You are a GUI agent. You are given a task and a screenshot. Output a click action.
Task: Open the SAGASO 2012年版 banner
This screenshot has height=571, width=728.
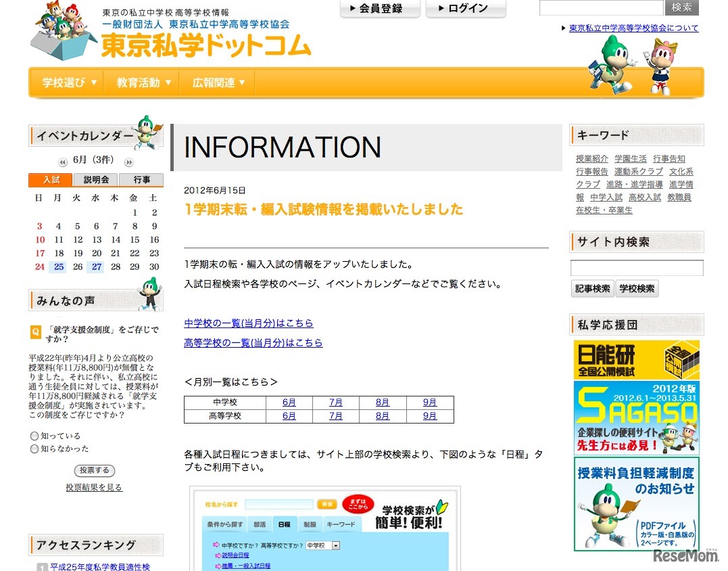[x=637, y=417]
